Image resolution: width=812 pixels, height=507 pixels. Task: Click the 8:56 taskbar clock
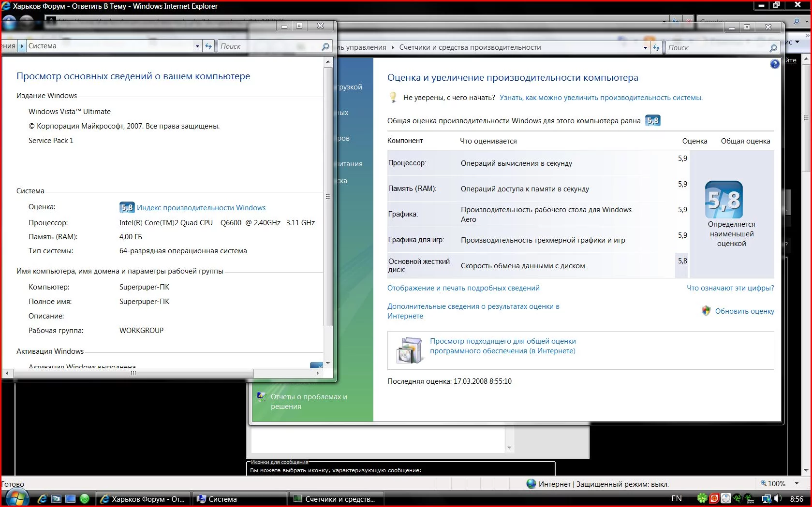click(x=797, y=499)
